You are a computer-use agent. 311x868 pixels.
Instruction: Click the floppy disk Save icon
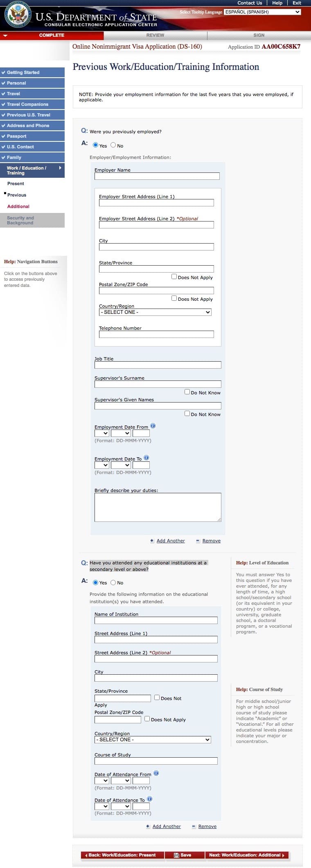tap(176, 855)
